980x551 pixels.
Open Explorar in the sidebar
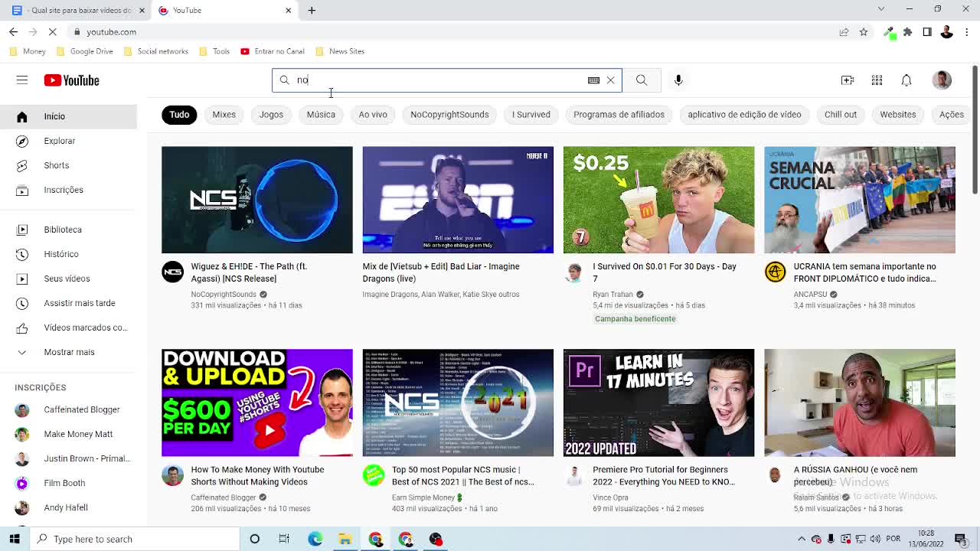click(x=68, y=141)
